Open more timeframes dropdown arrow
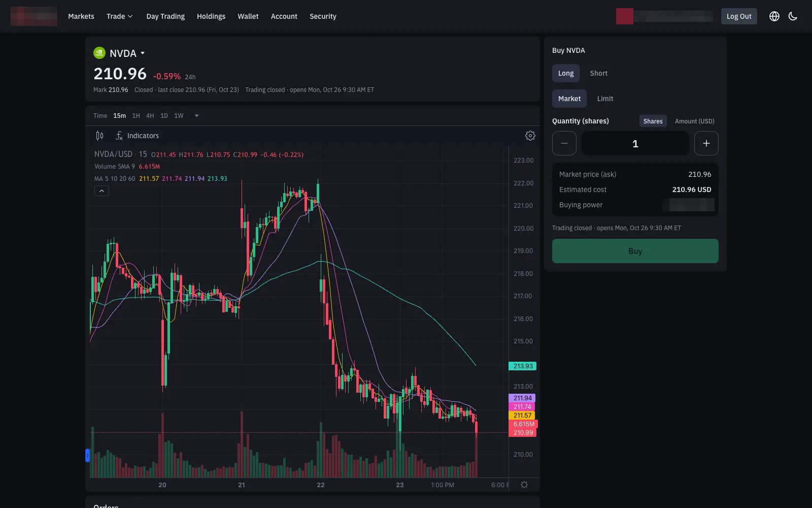Viewport: 812px width, 508px height. pyautogui.click(x=196, y=116)
